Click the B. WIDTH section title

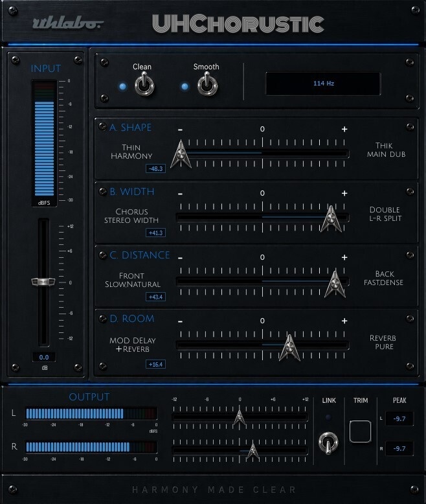pos(132,192)
